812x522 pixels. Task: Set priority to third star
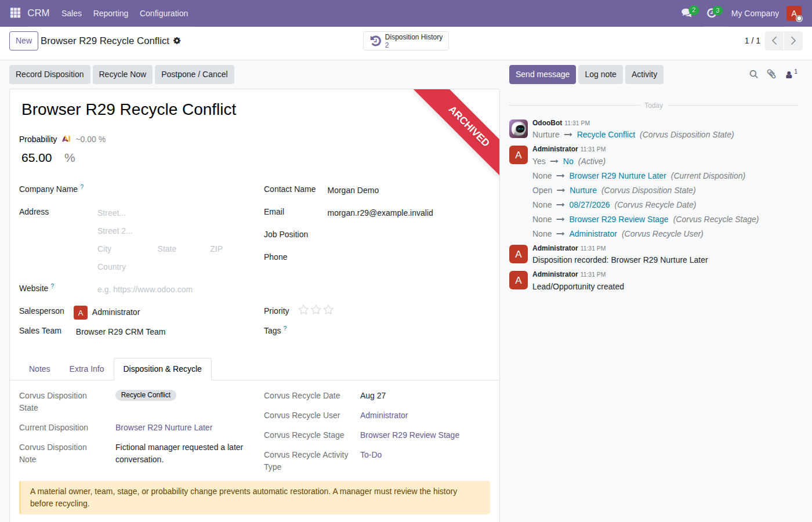[328, 310]
